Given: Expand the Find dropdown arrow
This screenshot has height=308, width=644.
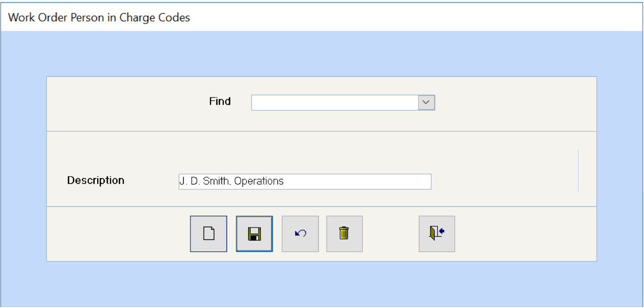Looking at the screenshot, I should click(426, 102).
